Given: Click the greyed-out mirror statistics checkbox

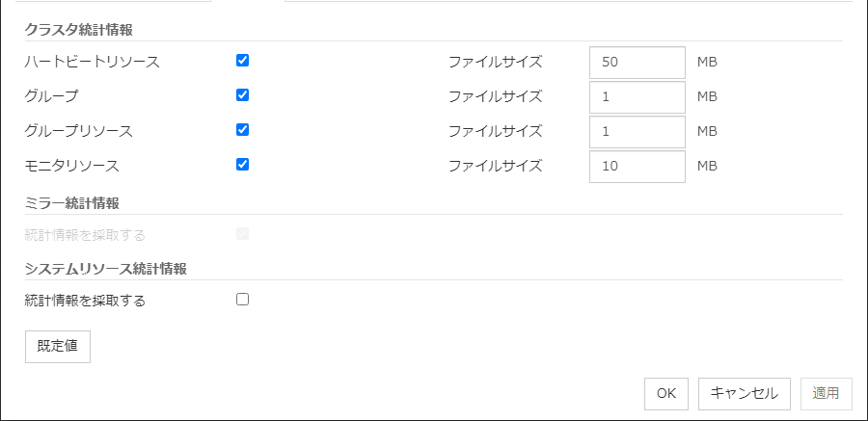Looking at the screenshot, I should (x=242, y=234).
